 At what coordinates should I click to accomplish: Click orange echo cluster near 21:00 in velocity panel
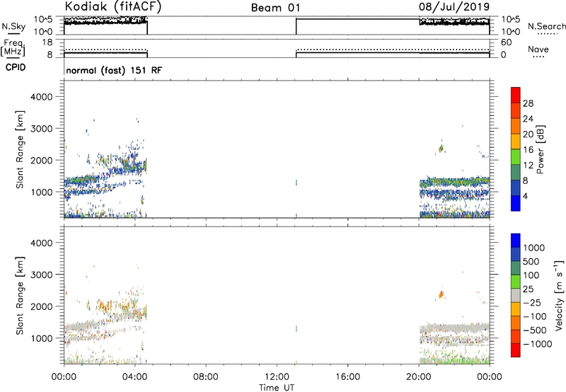pos(441,294)
